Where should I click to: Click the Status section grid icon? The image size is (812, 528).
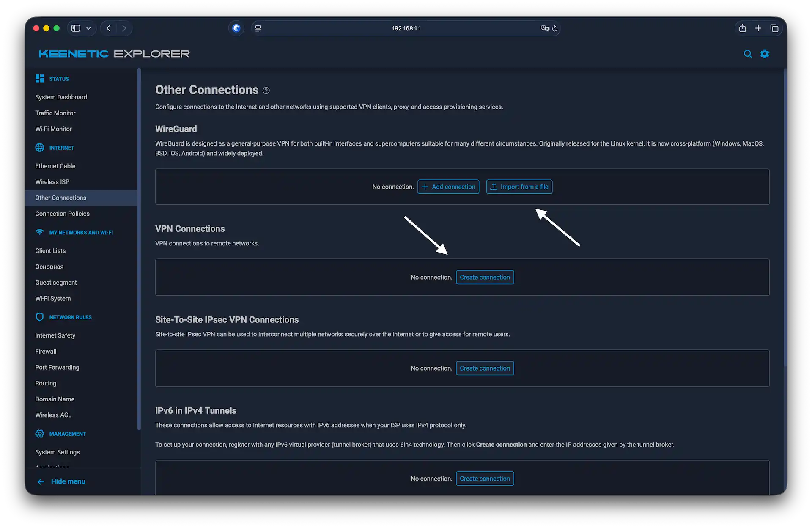[x=40, y=79]
